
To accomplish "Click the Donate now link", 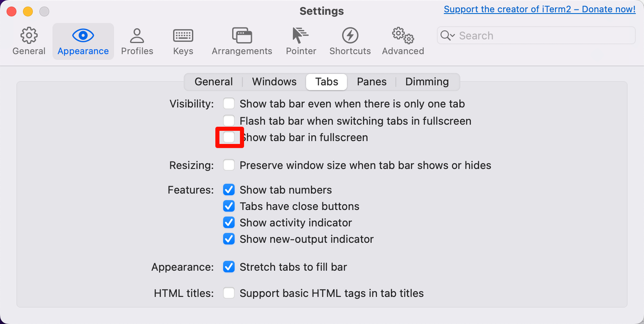I will 539,10.
